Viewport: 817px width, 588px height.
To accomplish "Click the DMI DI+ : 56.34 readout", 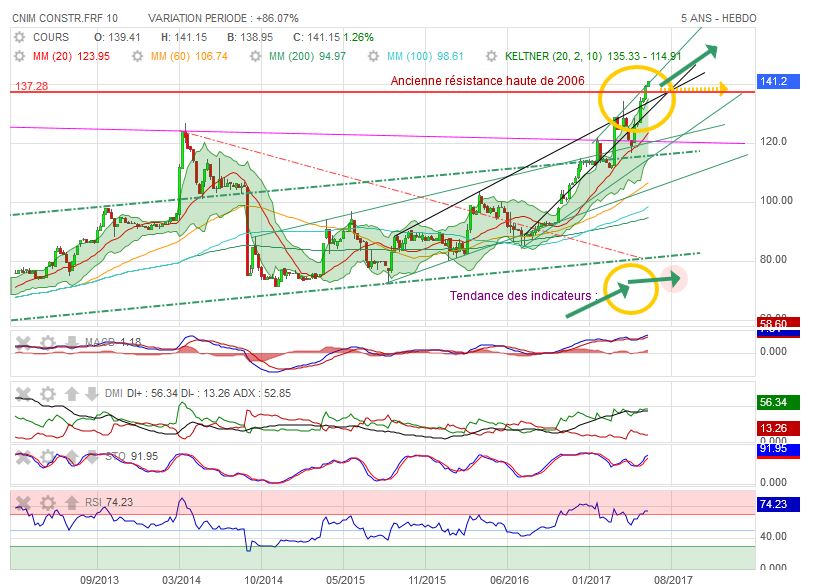I will click(141, 394).
